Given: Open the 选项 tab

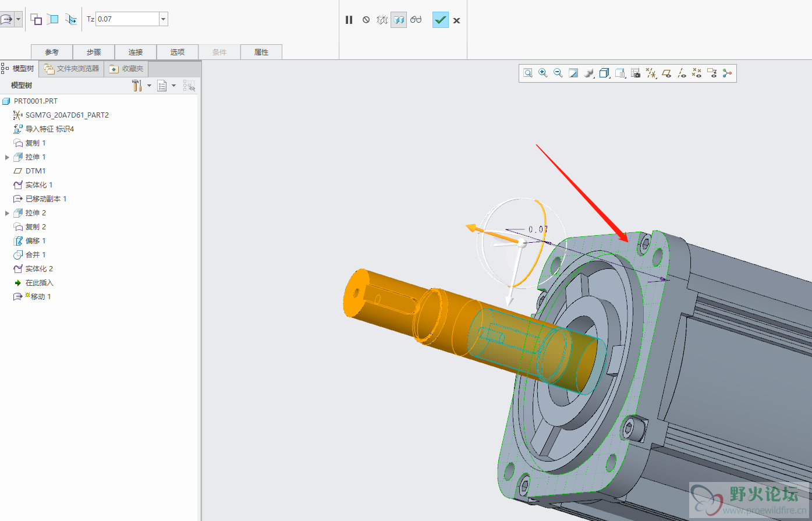Looking at the screenshot, I should [178, 52].
